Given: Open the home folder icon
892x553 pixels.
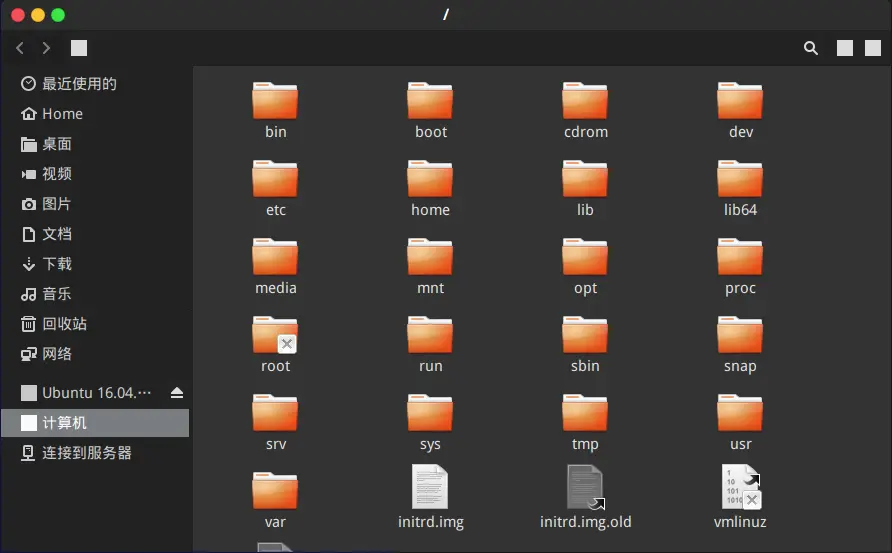Looking at the screenshot, I should pyautogui.click(x=430, y=179).
